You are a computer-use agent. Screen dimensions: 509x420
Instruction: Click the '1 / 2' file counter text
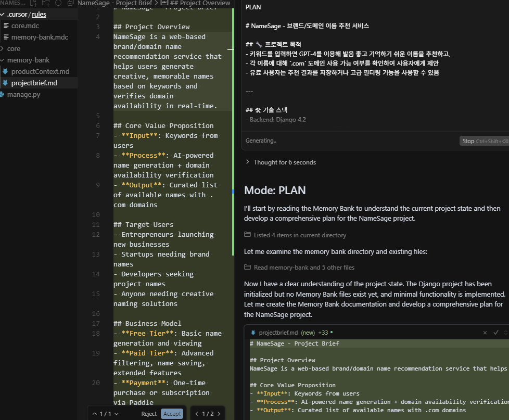(208, 414)
